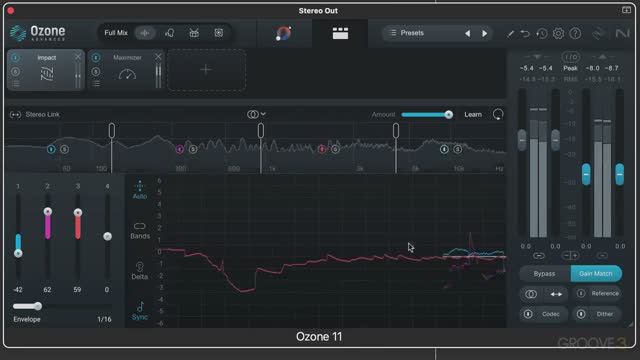The width and height of the screenshot is (640, 360).
Task: Click the pencil edit icon
Action: pos(510,33)
